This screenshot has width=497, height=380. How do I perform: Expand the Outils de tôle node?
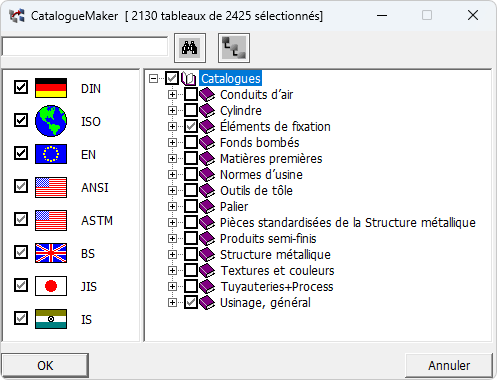point(172,191)
